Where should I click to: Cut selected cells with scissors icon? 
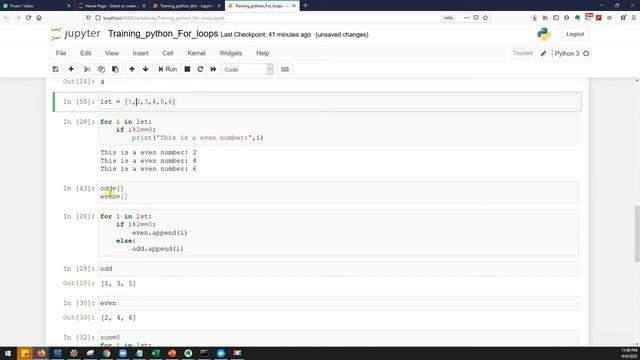click(87, 69)
